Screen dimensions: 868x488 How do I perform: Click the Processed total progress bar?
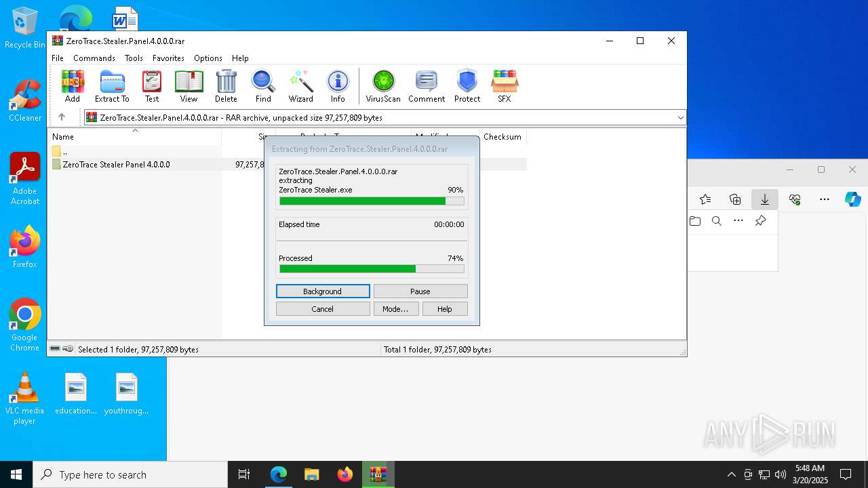pyautogui.click(x=372, y=269)
